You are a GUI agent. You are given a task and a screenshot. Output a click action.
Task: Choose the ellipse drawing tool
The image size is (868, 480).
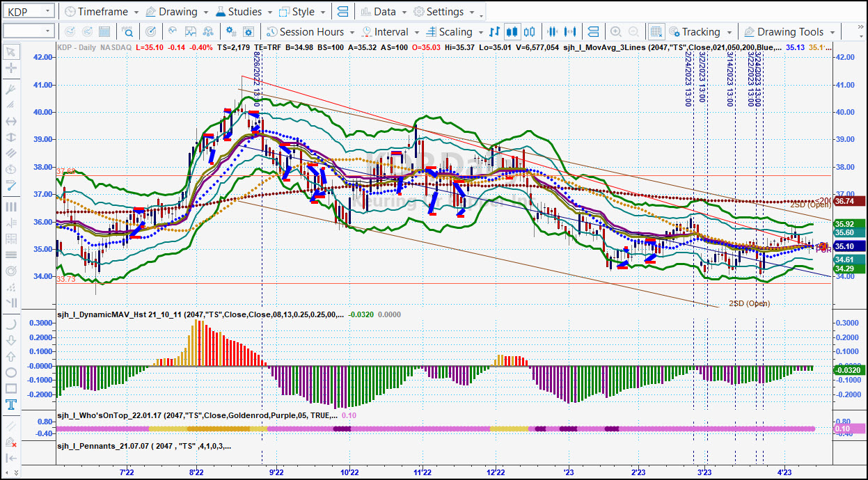tap(11, 373)
